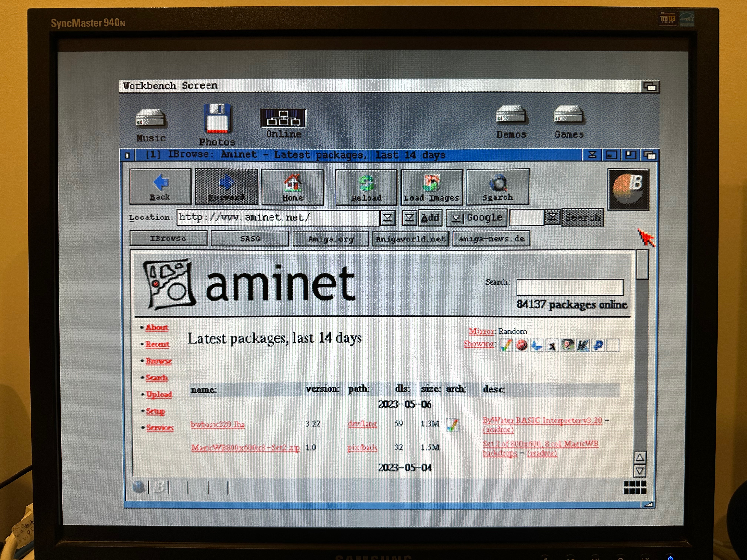This screenshot has height=560, width=747.
Task: Open the bookmark dropdown beside Add
Action: (x=409, y=217)
